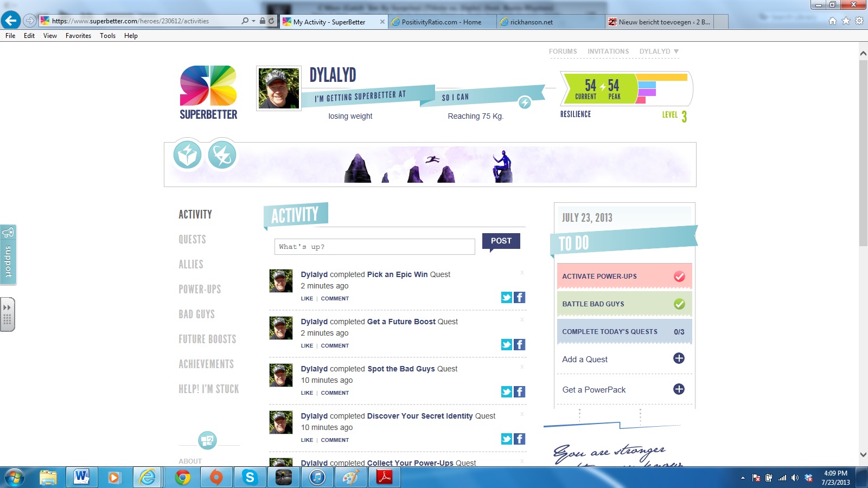Click the round icon above ABOUT
868x488 pixels.
coord(207,440)
